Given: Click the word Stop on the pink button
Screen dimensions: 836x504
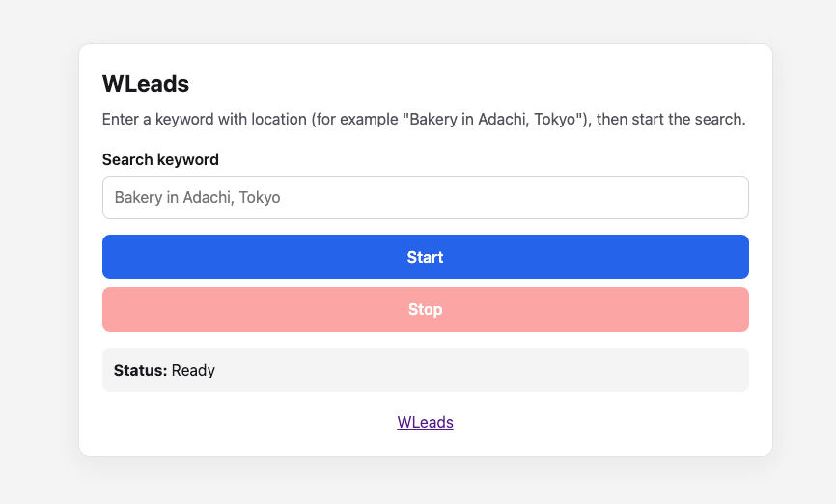Looking at the screenshot, I should pyautogui.click(x=425, y=309).
